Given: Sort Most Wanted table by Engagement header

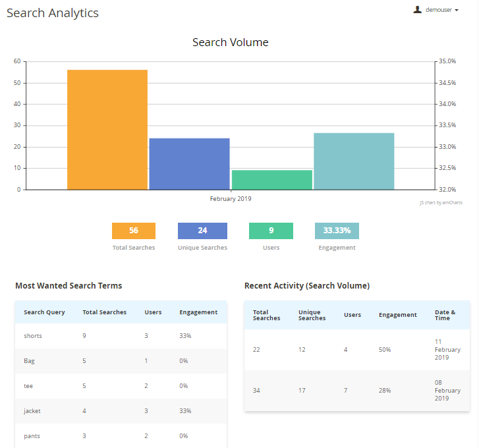Looking at the screenshot, I should tap(198, 312).
